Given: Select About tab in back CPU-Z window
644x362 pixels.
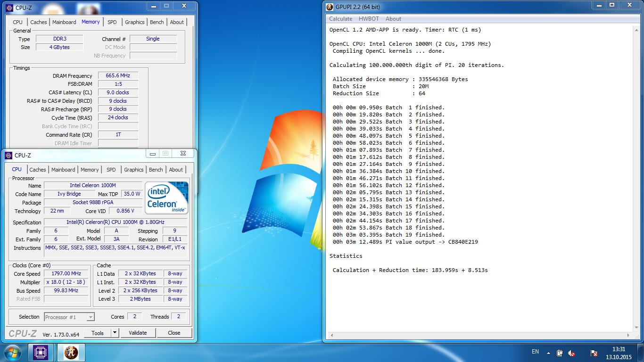Looking at the screenshot, I should (177, 22).
